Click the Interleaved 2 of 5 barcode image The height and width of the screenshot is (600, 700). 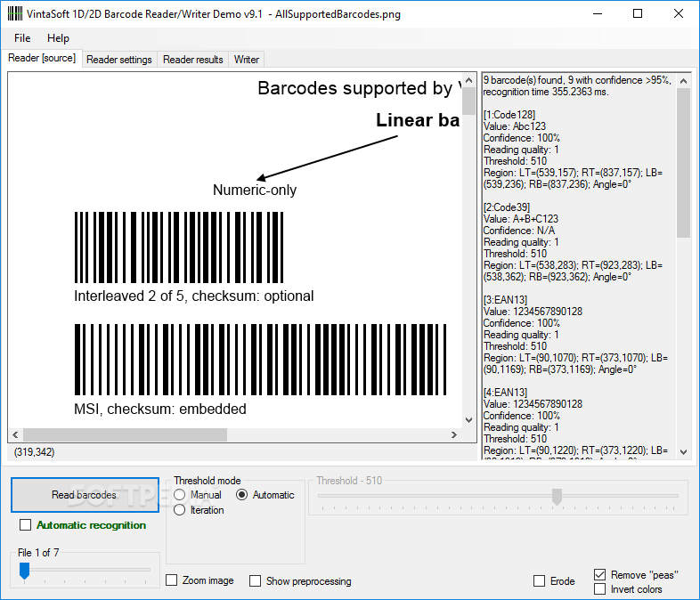coord(179,247)
